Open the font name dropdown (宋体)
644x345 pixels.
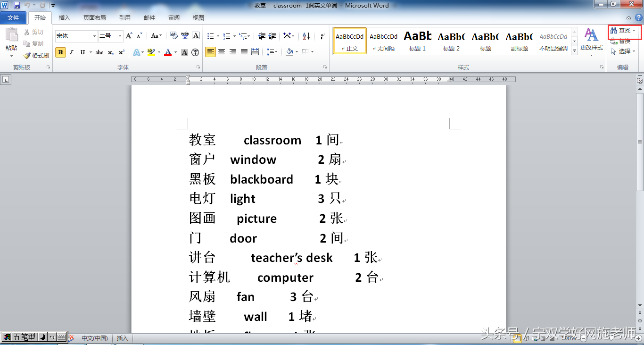[x=94, y=36]
